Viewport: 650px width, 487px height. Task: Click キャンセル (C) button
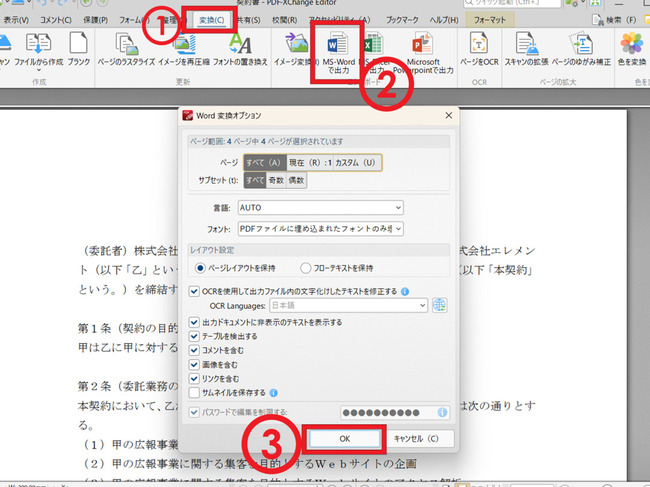[416, 439]
